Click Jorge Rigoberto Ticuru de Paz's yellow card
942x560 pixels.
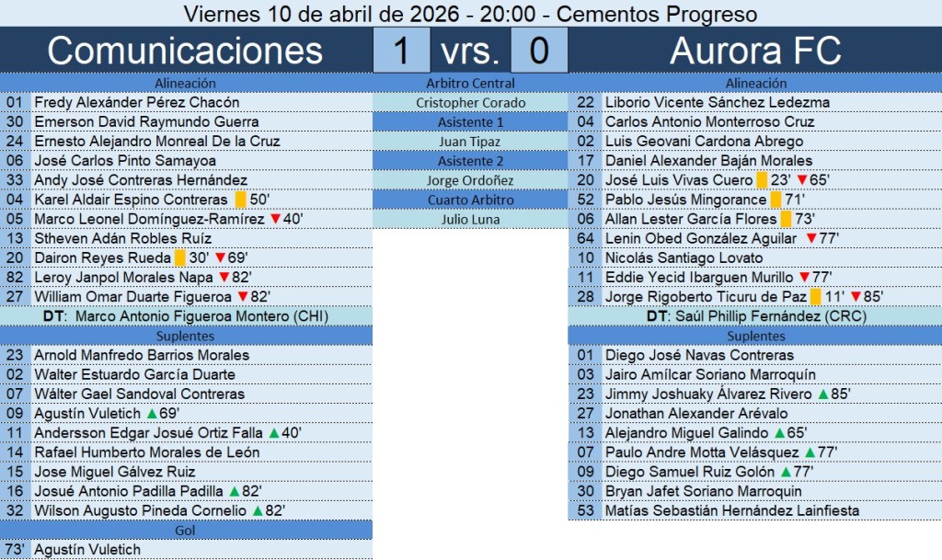pos(816,297)
